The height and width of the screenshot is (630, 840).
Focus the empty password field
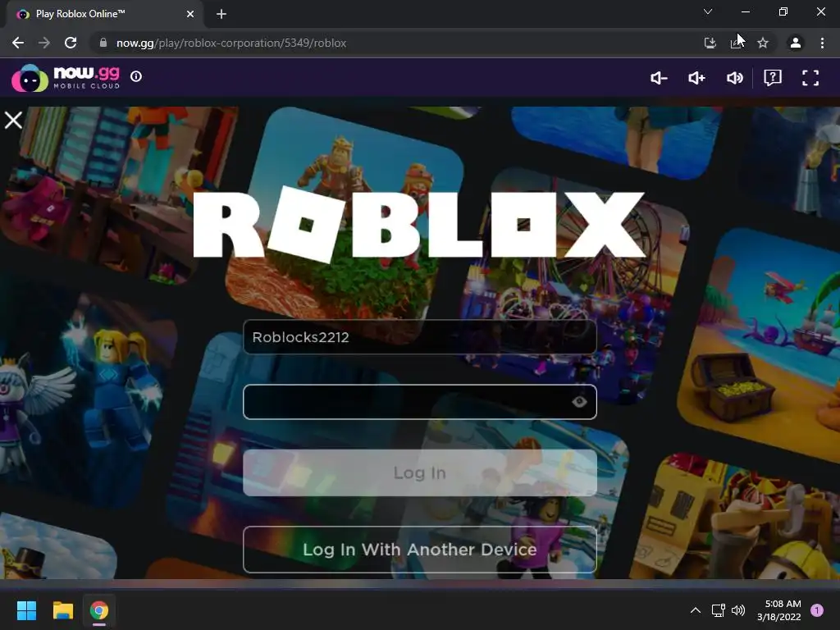pyautogui.click(x=419, y=402)
